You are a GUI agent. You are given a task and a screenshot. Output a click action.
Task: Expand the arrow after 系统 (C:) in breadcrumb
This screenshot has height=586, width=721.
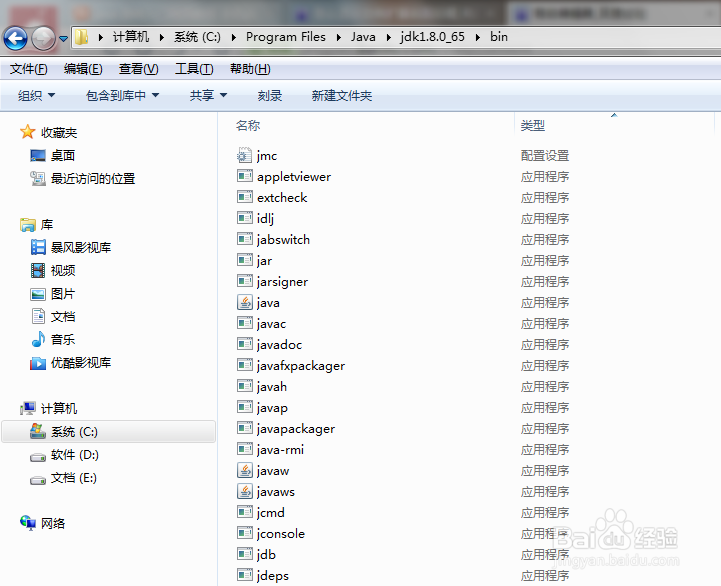click(x=234, y=37)
